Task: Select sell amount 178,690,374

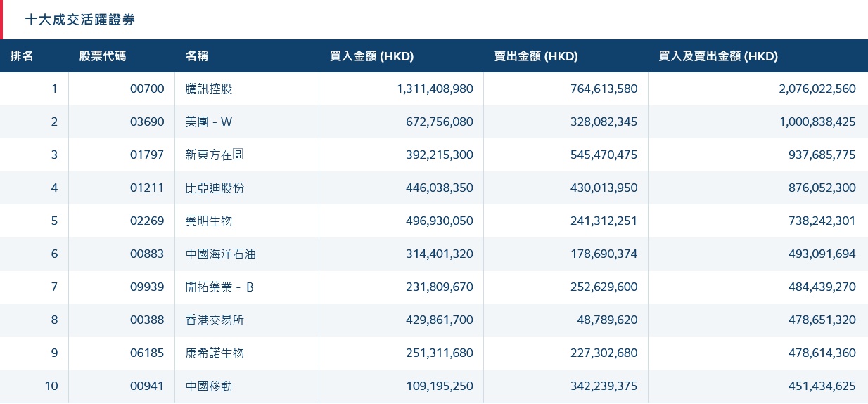Action: (604, 254)
